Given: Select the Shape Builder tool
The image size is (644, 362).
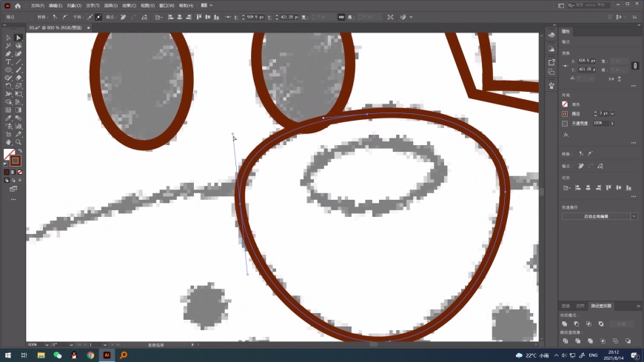Looking at the screenshot, I should click(x=8, y=102).
